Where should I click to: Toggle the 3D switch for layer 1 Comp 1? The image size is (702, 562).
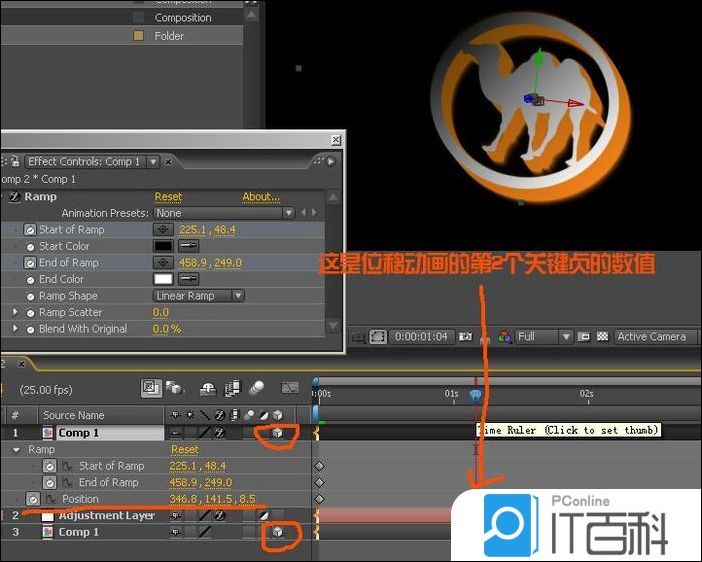click(278, 432)
